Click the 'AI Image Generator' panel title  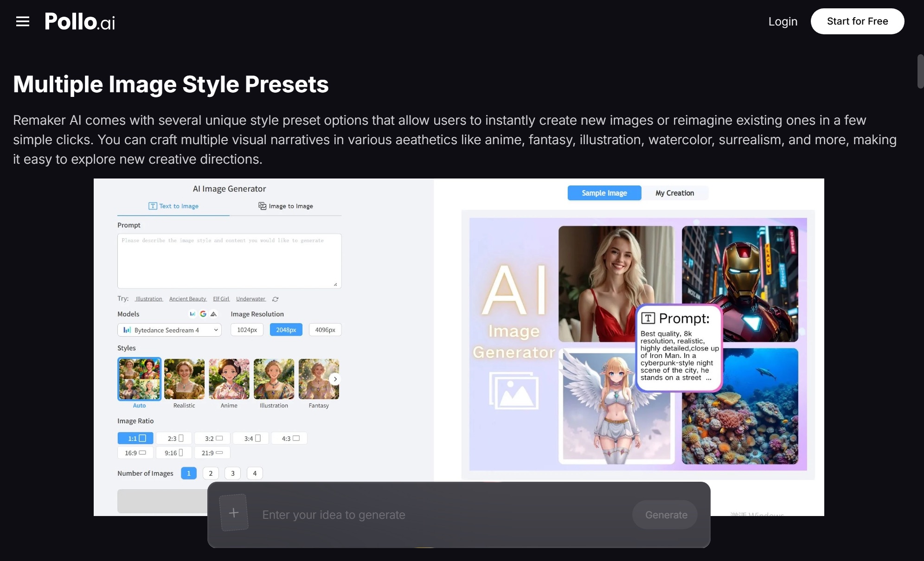point(229,189)
